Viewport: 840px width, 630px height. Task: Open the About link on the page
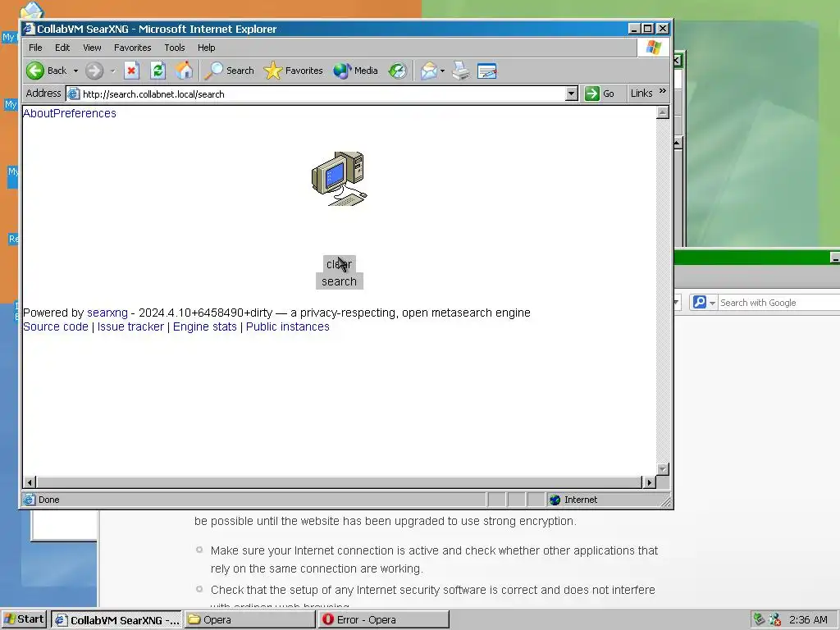[38, 113]
